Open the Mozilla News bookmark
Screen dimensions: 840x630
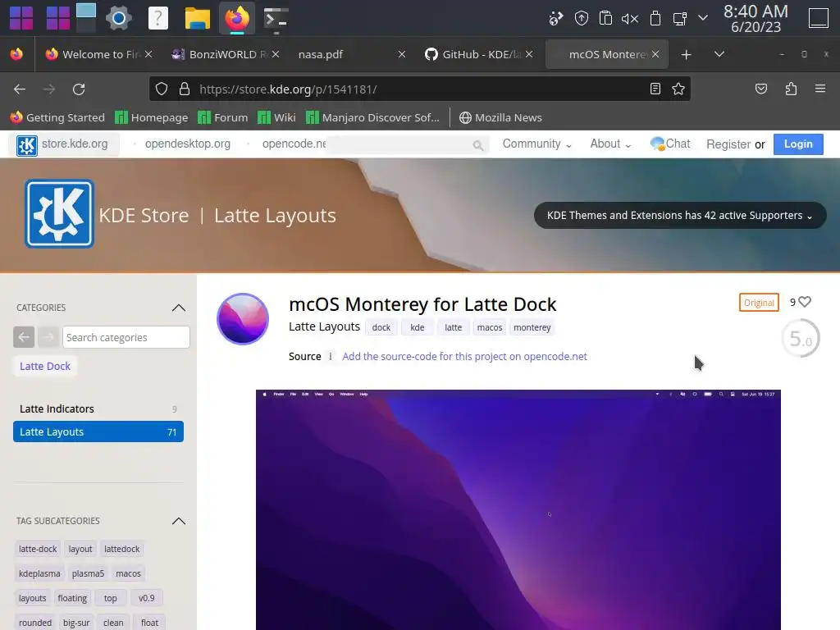point(501,117)
